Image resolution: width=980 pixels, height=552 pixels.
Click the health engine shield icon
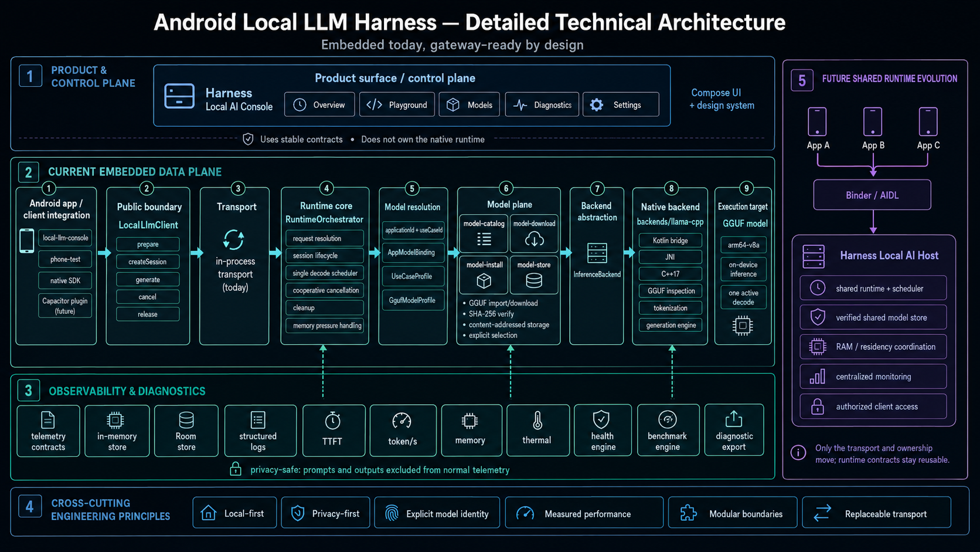[x=601, y=419]
